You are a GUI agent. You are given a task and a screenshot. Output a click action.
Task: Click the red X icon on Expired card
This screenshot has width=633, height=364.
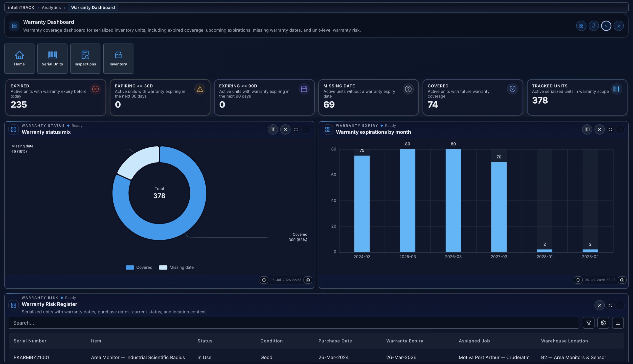click(x=95, y=89)
